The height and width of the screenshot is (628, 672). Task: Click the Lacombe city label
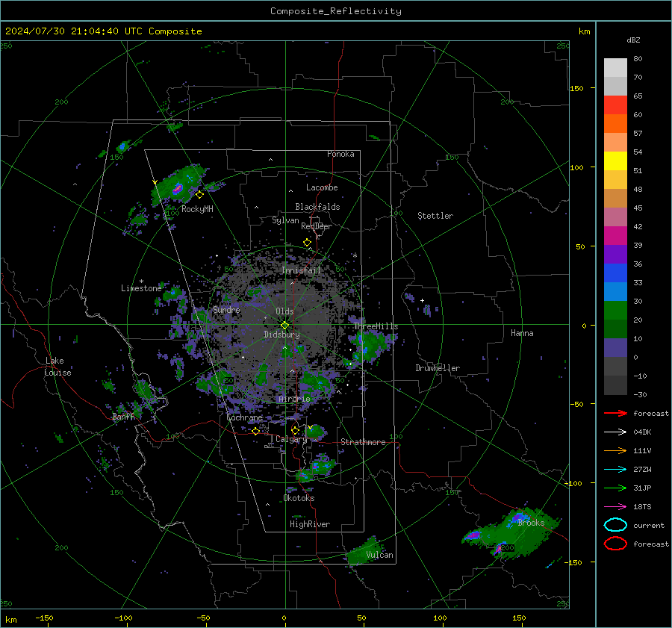(x=322, y=187)
